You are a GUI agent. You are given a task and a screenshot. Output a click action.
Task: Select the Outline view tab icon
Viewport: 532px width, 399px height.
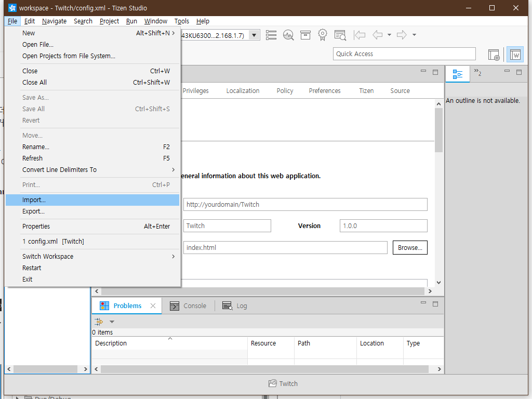tap(457, 74)
